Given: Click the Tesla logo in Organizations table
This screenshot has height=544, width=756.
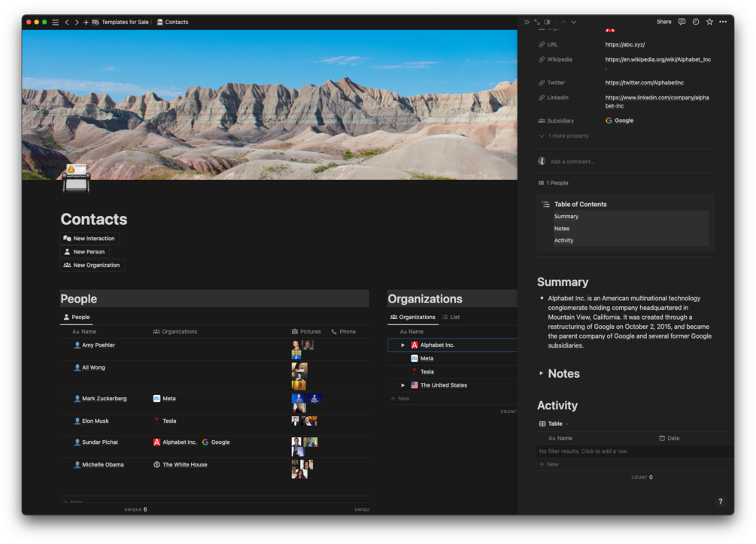Looking at the screenshot, I should 414,372.
